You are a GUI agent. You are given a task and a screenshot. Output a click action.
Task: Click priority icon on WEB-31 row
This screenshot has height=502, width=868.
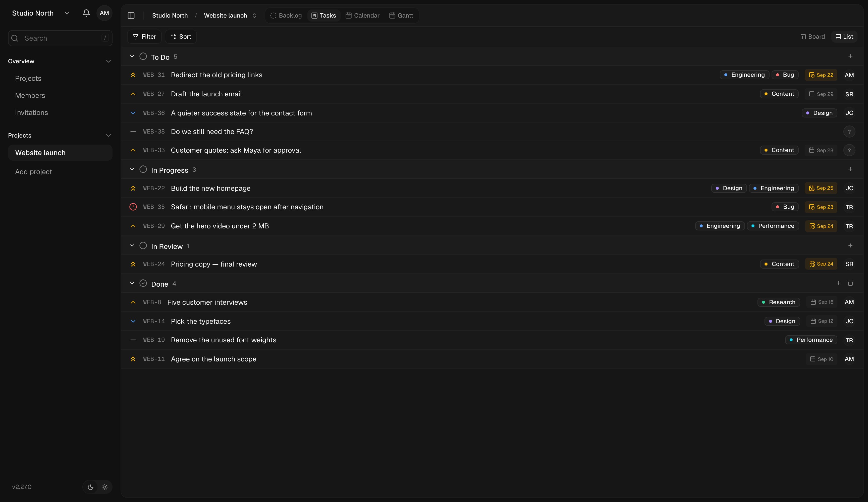pyautogui.click(x=133, y=75)
